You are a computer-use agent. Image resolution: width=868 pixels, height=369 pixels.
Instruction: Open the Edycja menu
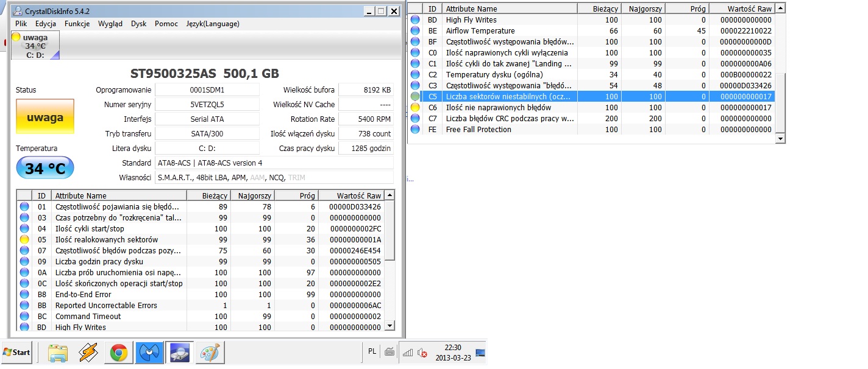(46, 24)
